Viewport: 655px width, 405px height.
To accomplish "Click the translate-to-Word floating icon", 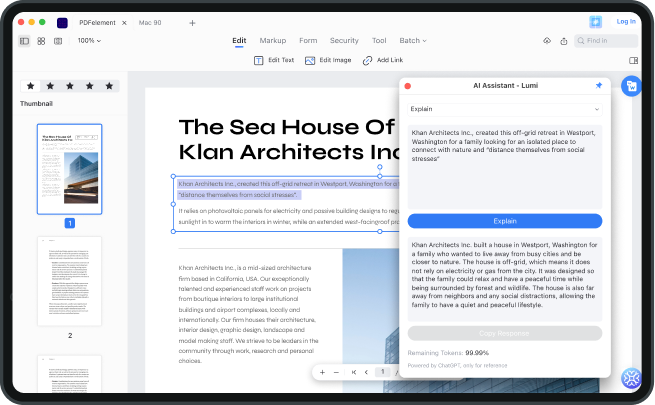I will pyautogui.click(x=631, y=86).
